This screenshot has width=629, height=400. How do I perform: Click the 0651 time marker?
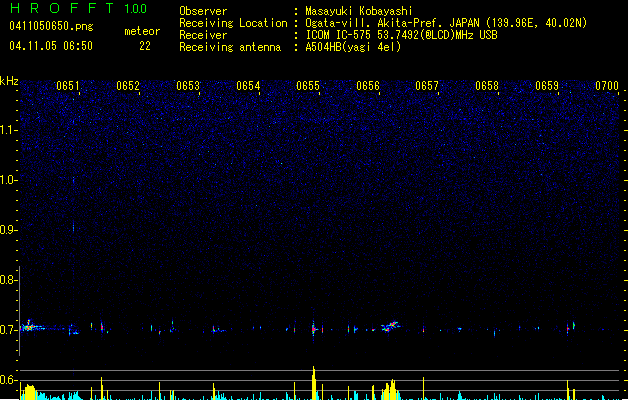(x=67, y=86)
